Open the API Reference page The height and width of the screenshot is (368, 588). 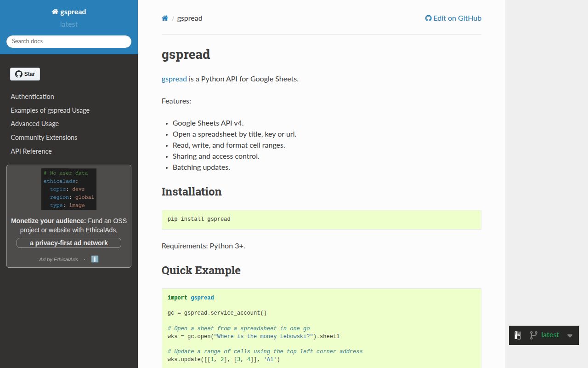click(x=31, y=151)
